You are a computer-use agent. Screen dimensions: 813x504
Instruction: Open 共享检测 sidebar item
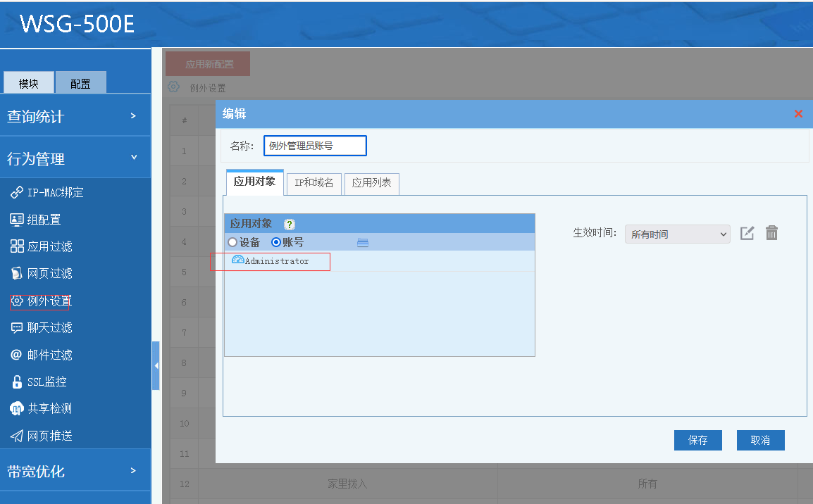click(49, 409)
